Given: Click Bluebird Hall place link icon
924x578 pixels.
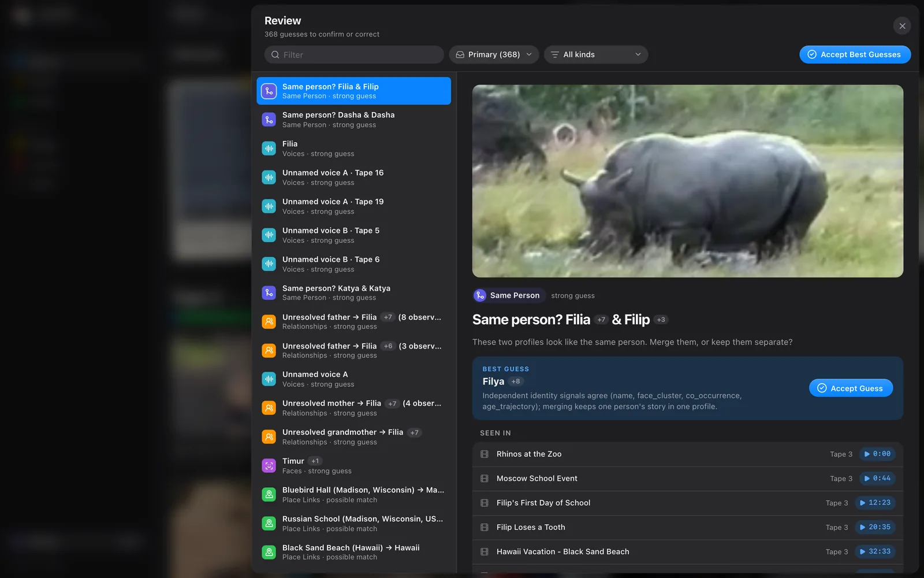Looking at the screenshot, I should coord(269,495).
